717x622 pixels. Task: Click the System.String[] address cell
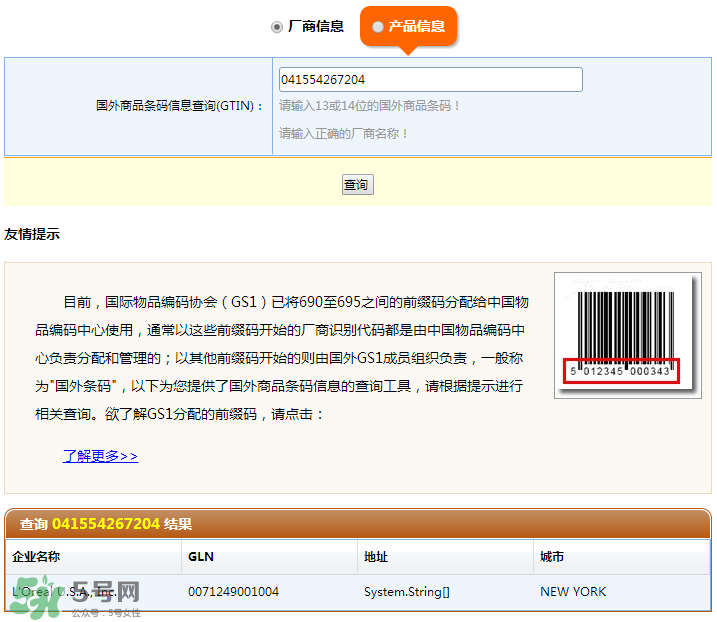pyautogui.click(x=406, y=592)
